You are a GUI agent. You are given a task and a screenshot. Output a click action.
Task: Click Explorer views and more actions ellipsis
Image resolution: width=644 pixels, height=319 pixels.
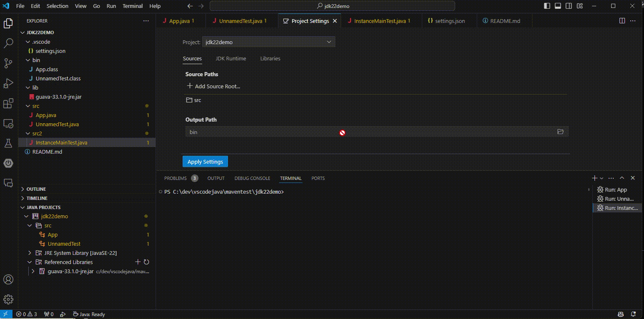[x=146, y=21]
